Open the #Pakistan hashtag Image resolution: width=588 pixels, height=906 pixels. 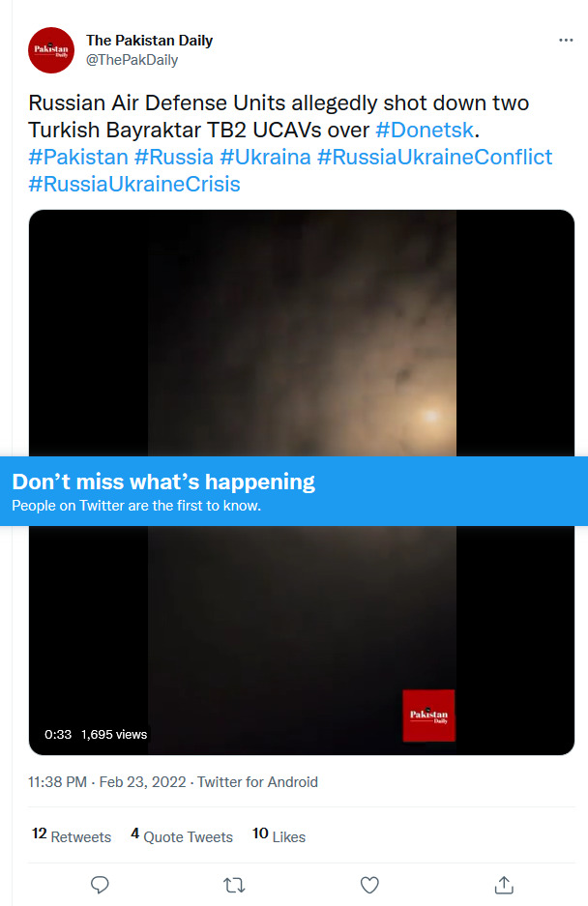(x=78, y=158)
